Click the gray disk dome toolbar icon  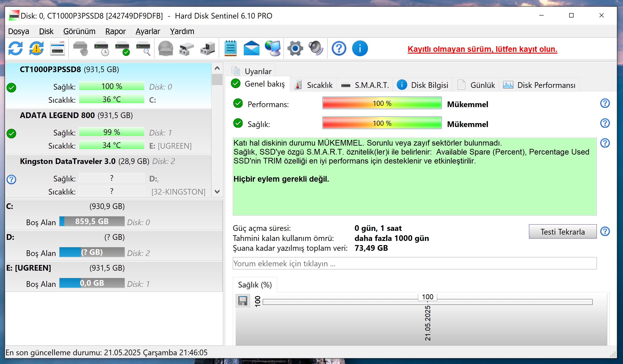pos(166,48)
